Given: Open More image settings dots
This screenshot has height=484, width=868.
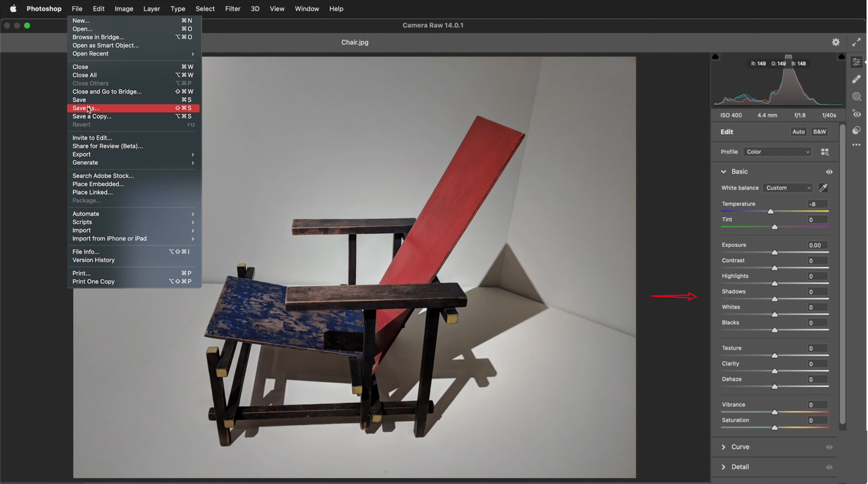Looking at the screenshot, I should click(856, 145).
